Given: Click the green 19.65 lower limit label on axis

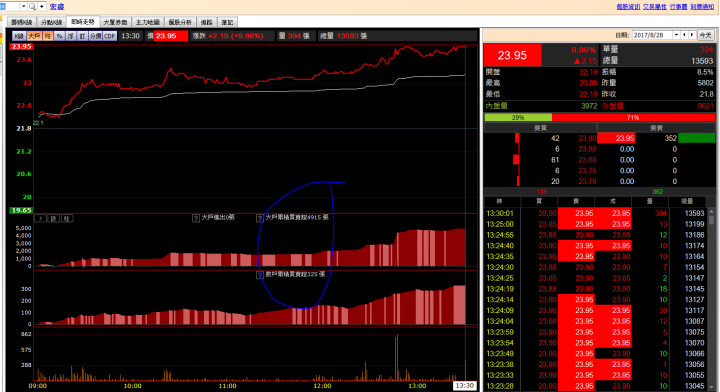Looking at the screenshot, I should (x=21, y=210).
